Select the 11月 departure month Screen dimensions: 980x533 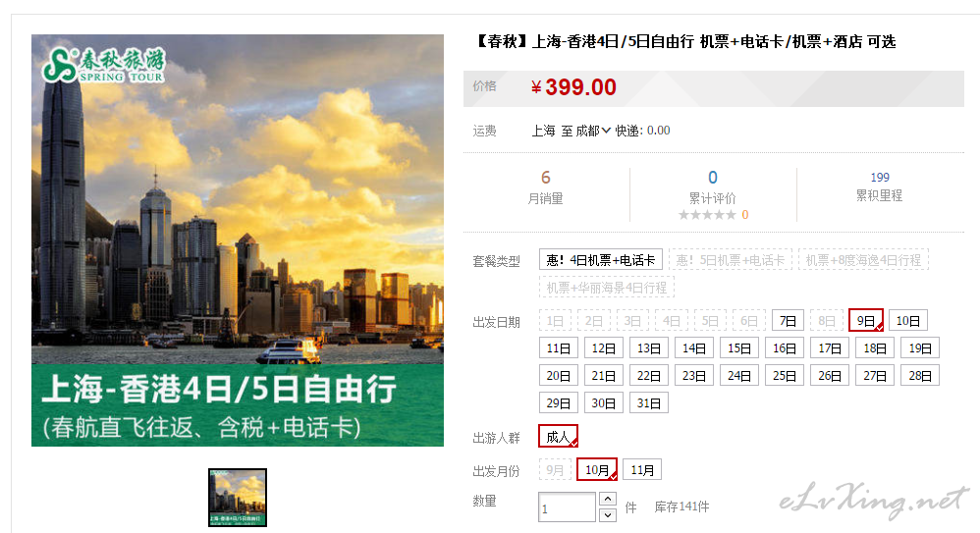click(642, 470)
